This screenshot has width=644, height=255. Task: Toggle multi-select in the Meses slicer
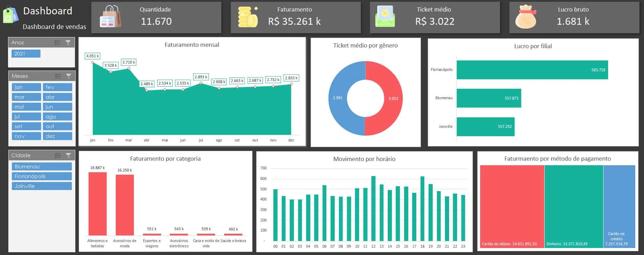[58, 76]
